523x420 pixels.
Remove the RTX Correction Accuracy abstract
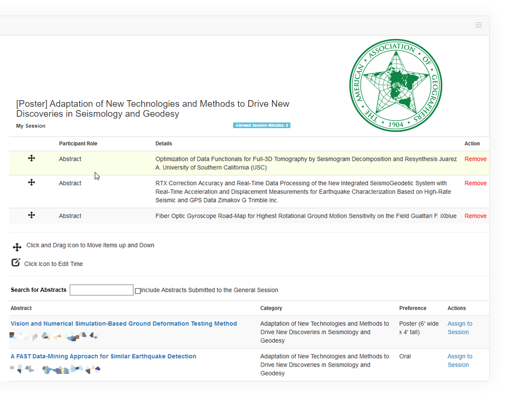[475, 183]
